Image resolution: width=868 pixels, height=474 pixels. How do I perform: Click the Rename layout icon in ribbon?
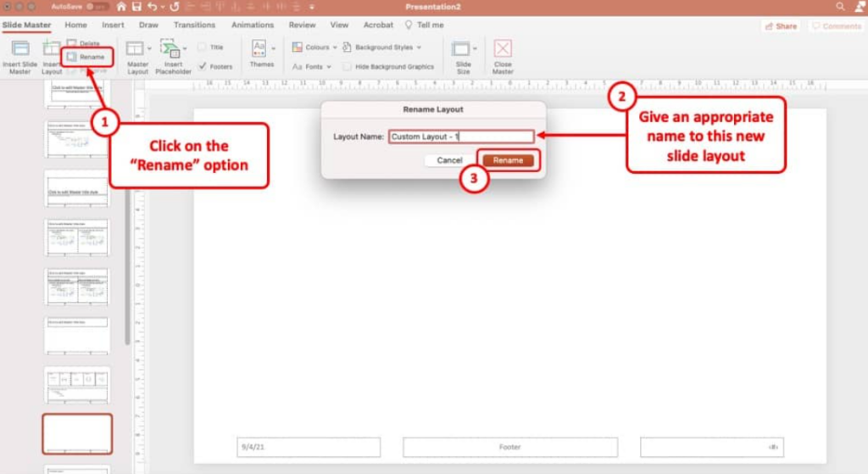tap(72, 57)
